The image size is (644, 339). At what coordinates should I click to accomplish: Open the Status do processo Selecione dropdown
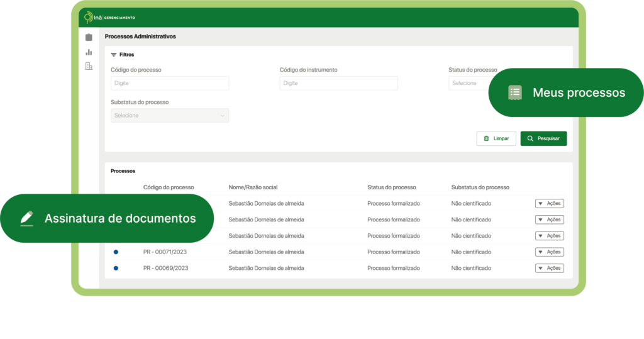click(x=469, y=83)
